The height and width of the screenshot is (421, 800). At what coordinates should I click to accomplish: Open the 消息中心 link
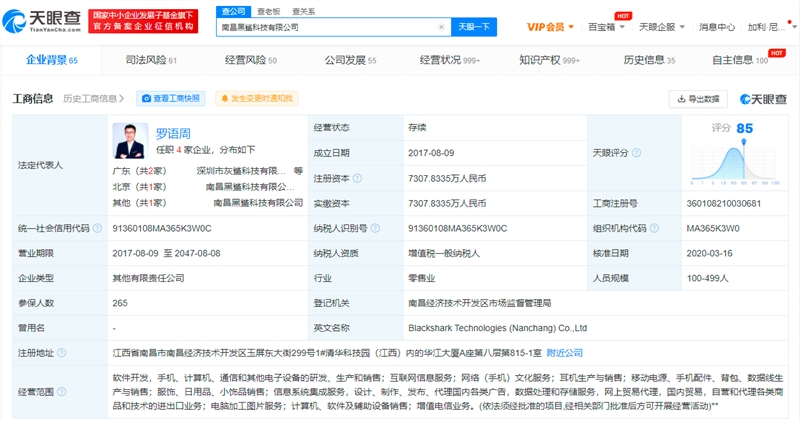717,27
